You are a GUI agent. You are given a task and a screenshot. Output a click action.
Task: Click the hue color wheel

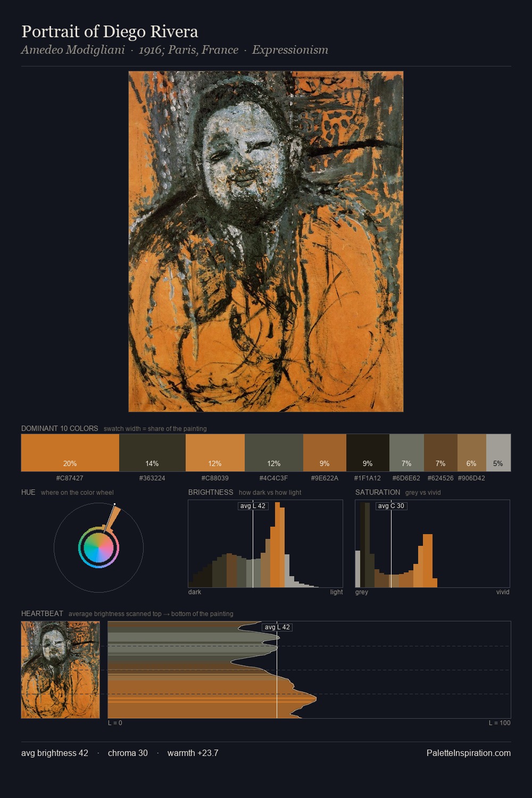(x=98, y=547)
